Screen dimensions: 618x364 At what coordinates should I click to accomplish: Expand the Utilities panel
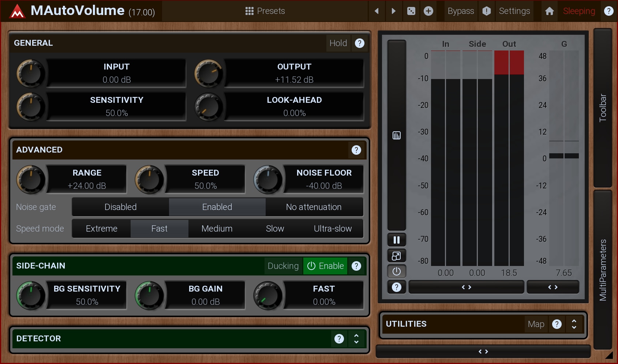(574, 324)
